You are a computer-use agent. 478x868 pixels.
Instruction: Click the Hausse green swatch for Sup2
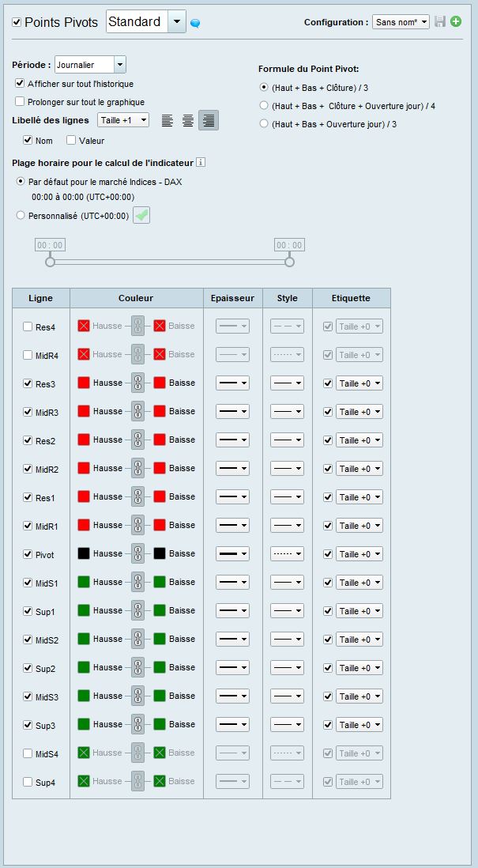point(84,667)
